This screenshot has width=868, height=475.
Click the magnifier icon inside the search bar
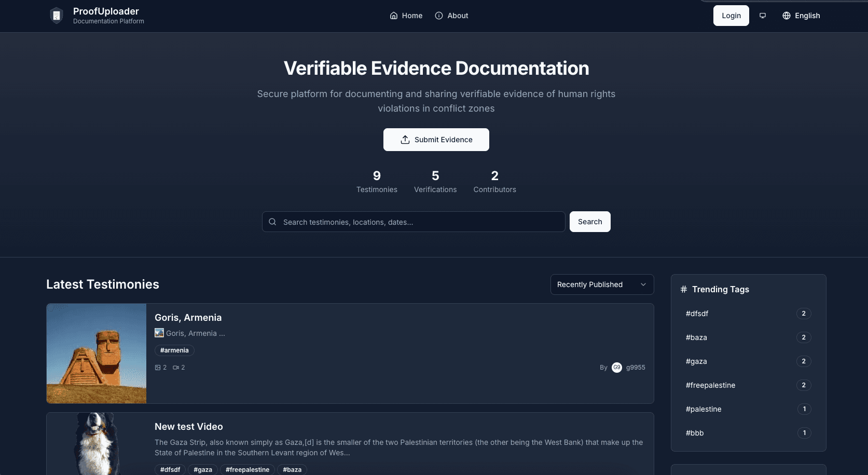click(x=272, y=222)
